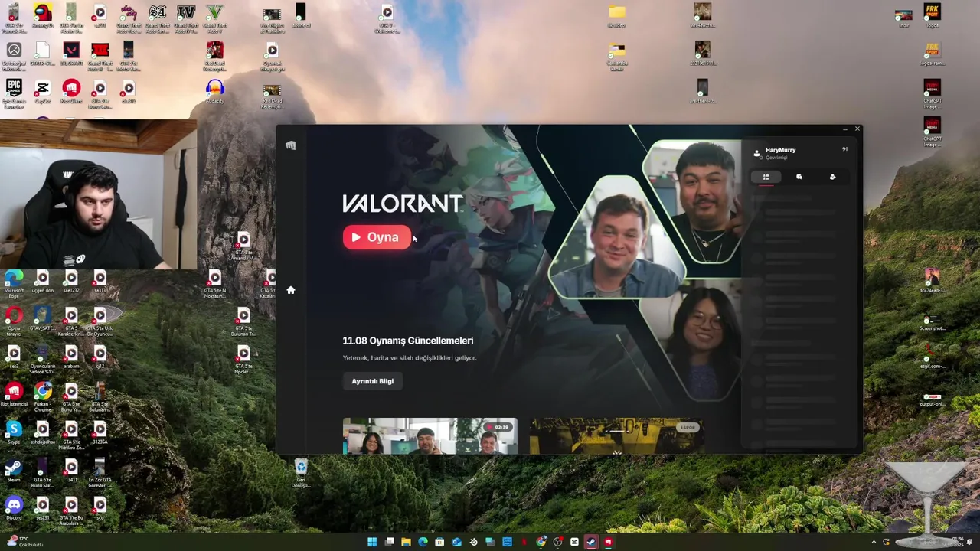Image resolution: width=980 pixels, height=551 pixels.
Task: Click the HaryMurry profile name
Action: (x=780, y=150)
